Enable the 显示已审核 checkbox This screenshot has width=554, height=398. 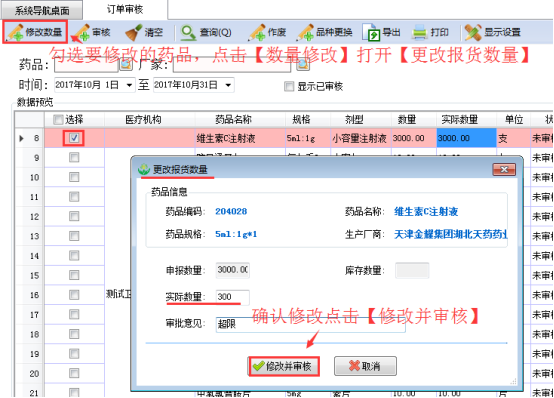tap(289, 86)
